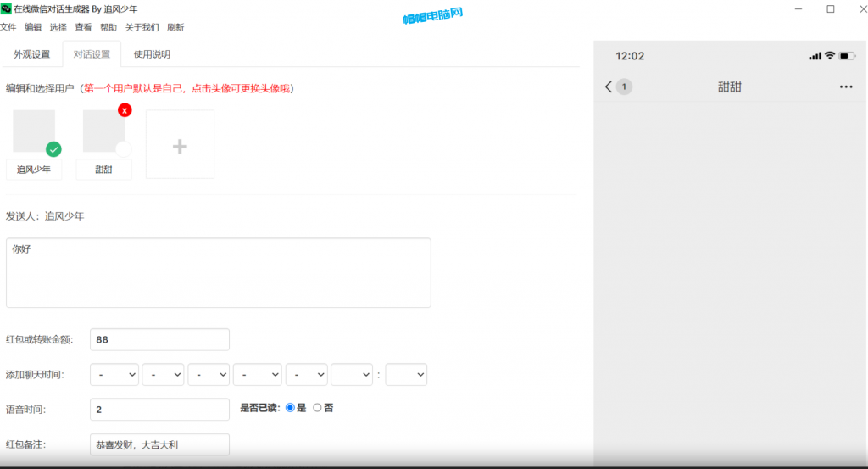Open the first chat time dropdown
The image size is (868, 469).
(x=114, y=375)
